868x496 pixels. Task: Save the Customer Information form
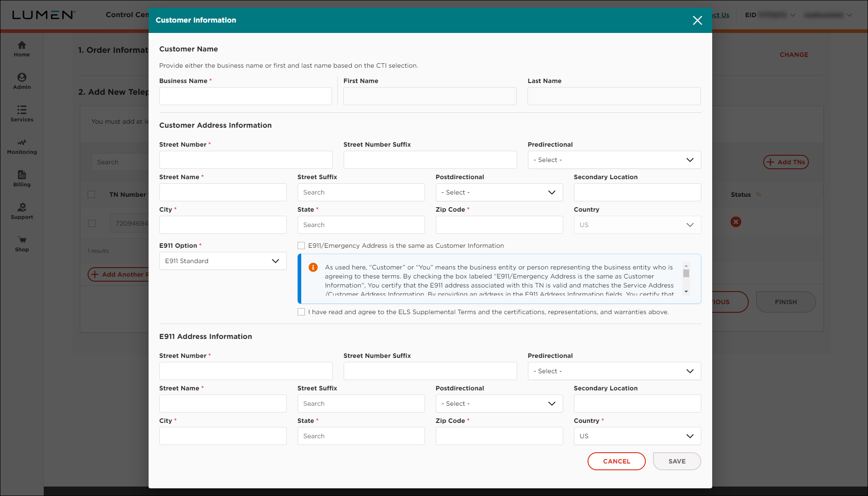677,461
